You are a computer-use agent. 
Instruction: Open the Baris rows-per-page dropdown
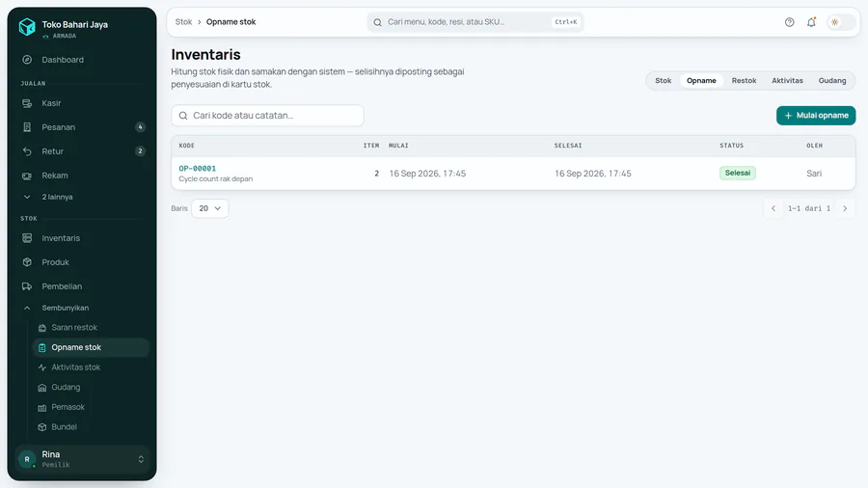[210, 208]
